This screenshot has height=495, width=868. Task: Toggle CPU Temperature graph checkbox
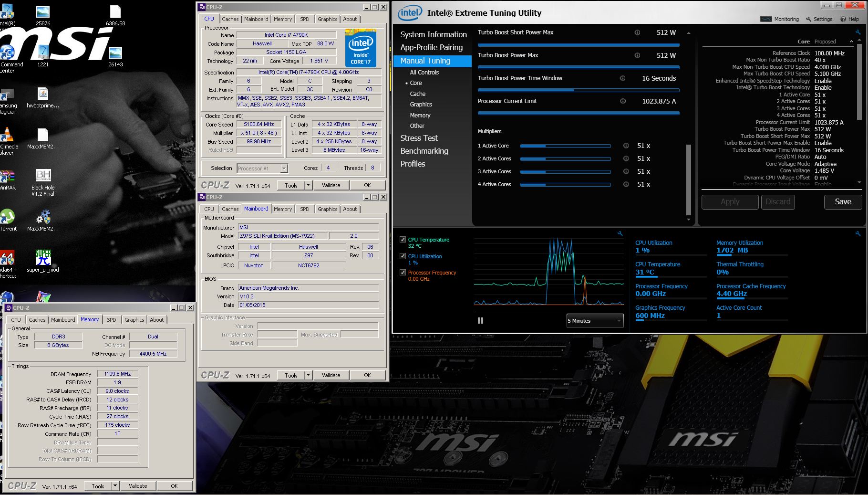coord(403,240)
